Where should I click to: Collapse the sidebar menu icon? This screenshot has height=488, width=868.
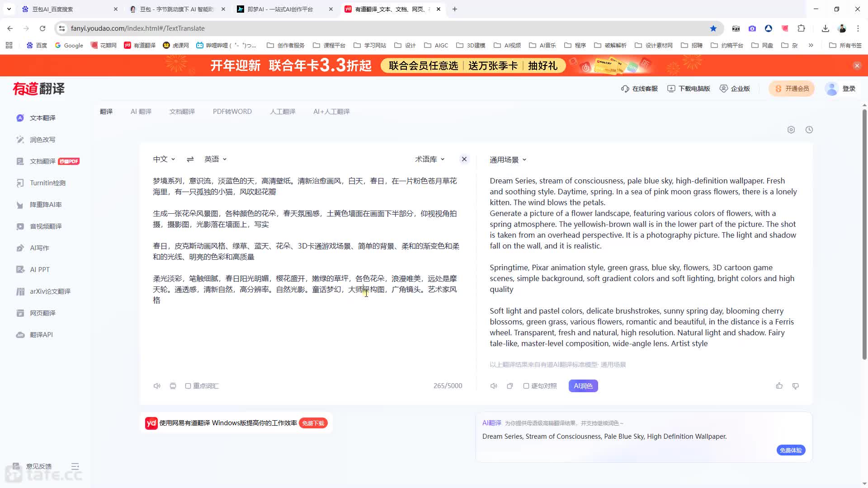point(75,466)
